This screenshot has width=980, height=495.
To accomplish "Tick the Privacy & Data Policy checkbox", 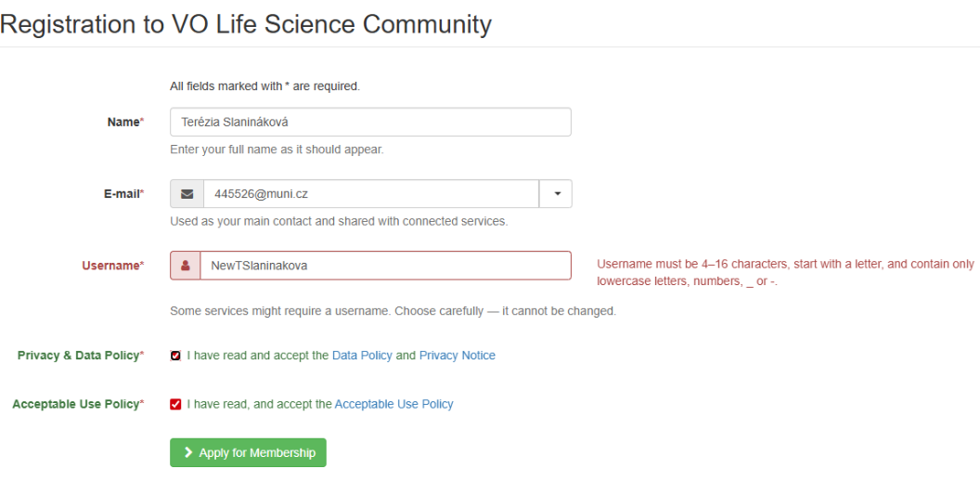I will click(x=175, y=356).
